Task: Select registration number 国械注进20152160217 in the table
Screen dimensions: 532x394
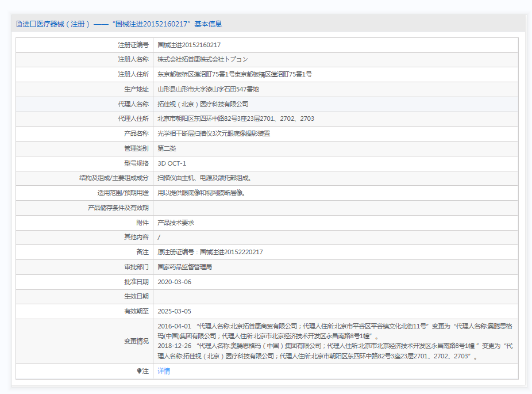Action: 189,45
